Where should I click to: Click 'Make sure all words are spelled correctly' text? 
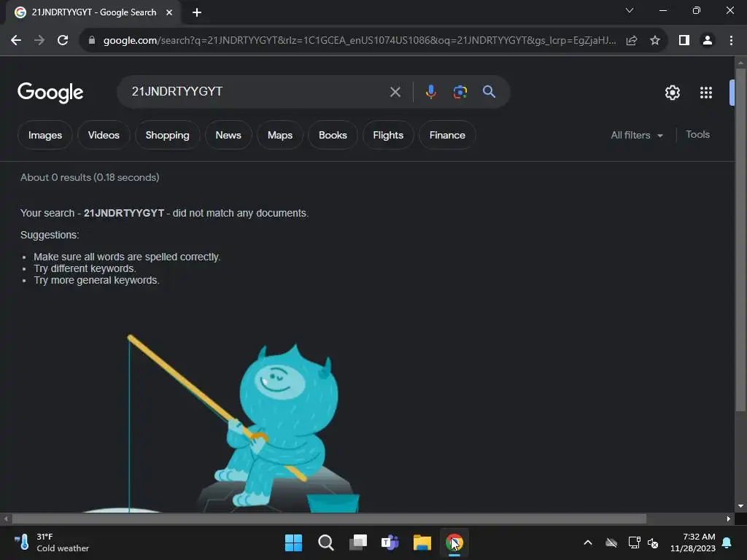coord(127,257)
